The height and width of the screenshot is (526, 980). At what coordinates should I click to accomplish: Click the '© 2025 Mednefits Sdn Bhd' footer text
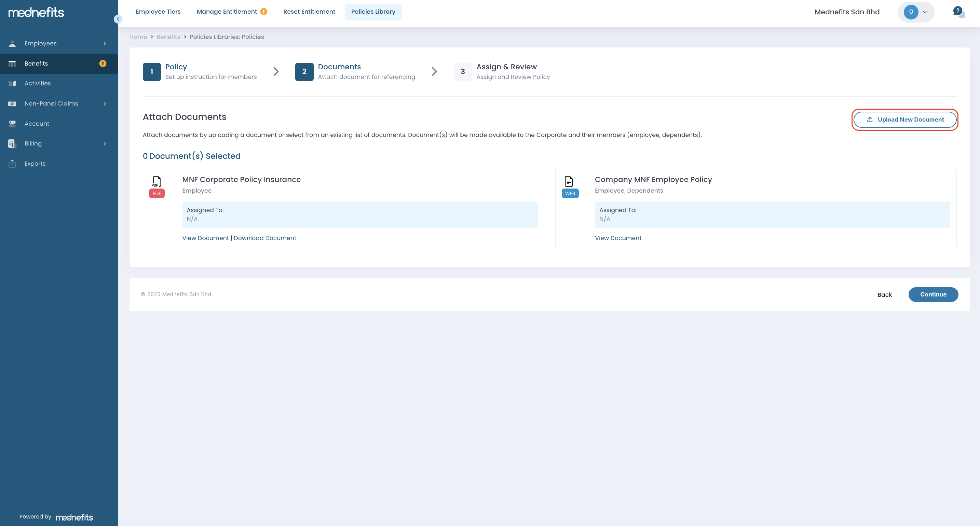coord(176,294)
